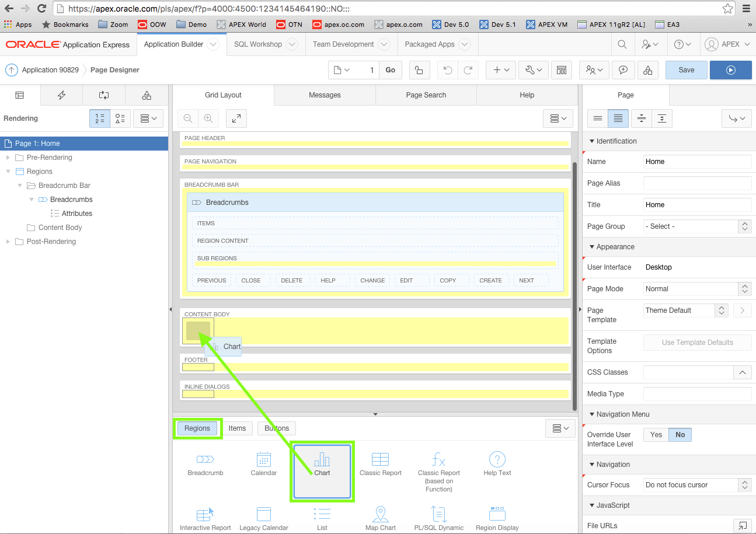Screen dimensions: 756x534
Task: Collapse the Identification property group
Action: [x=592, y=141]
